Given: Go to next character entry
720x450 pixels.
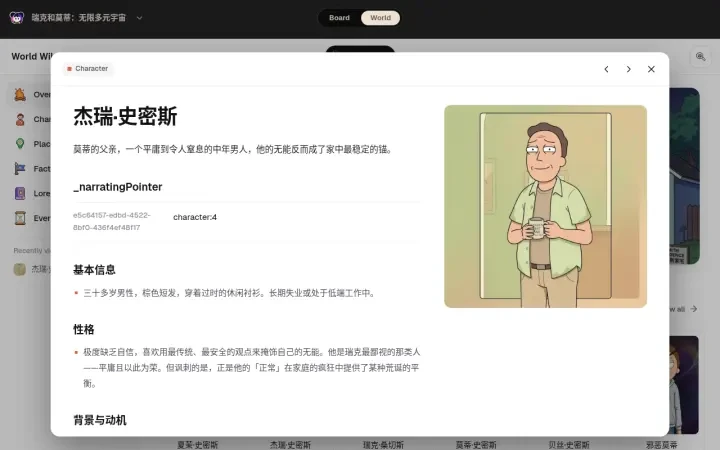Looking at the screenshot, I should coord(629,69).
